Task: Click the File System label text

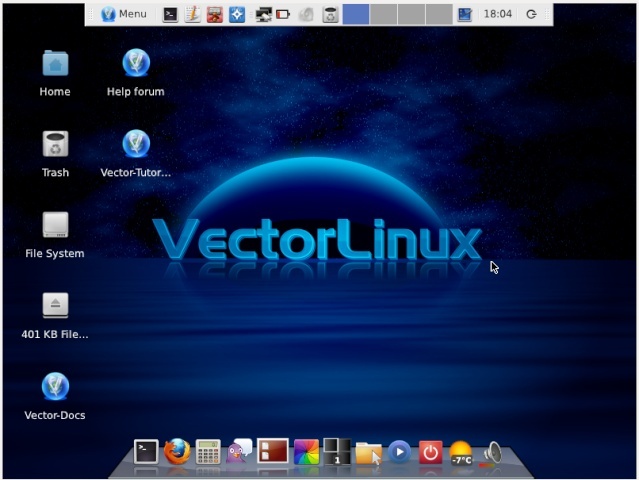Action: tap(55, 253)
